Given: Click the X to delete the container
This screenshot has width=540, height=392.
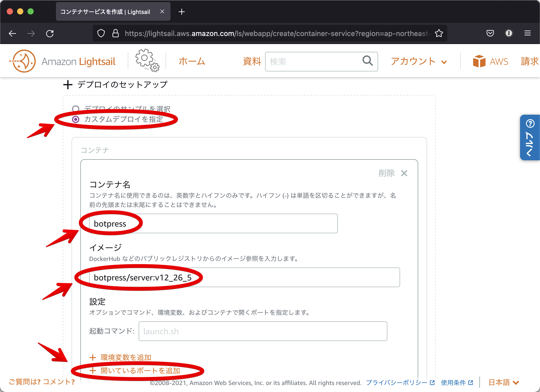Looking at the screenshot, I should pyautogui.click(x=404, y=173).
